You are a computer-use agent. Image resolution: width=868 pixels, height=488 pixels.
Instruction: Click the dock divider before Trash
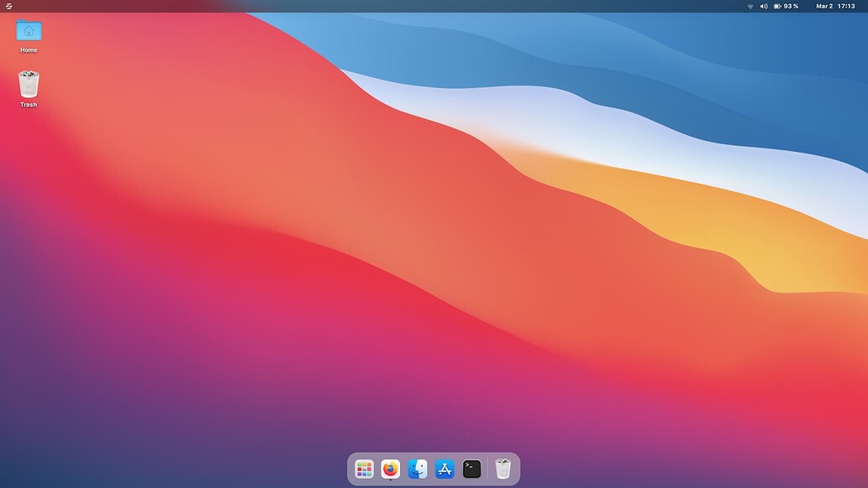pyautogui.click(x=487, y=469)
